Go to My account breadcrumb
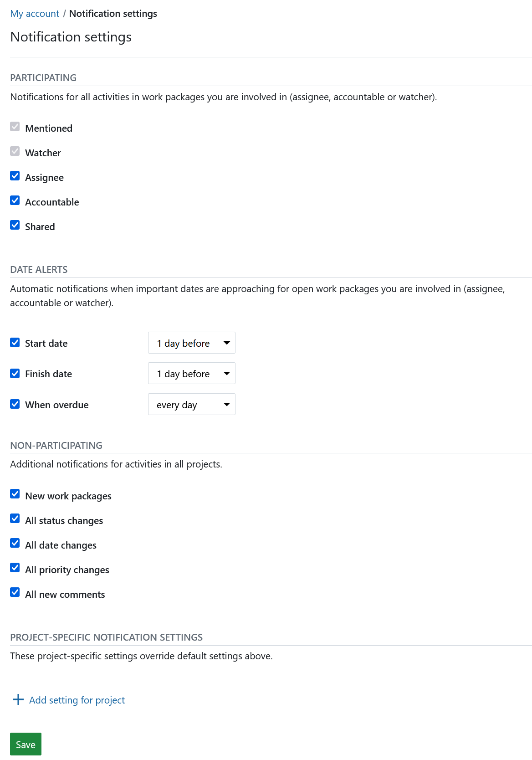 click(x=35, y=14)
